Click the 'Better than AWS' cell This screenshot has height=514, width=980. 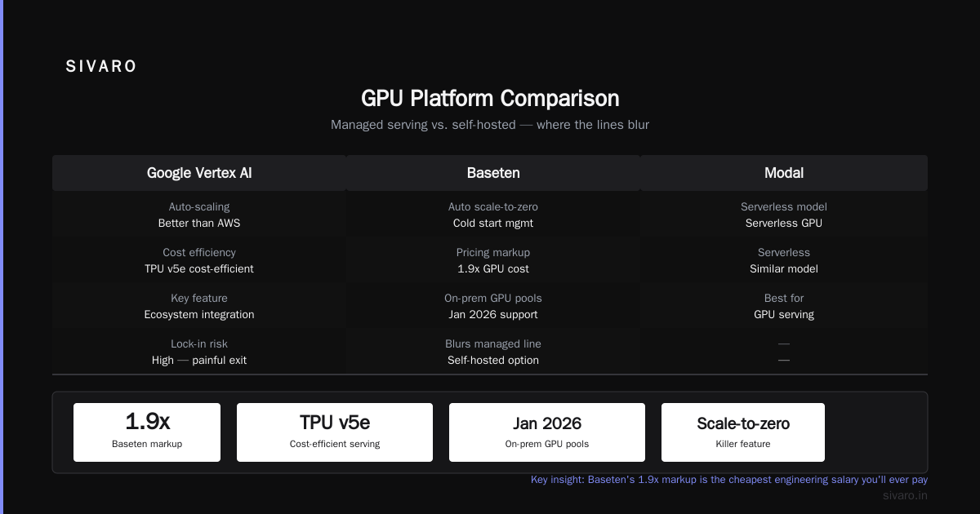pos(199,223)
